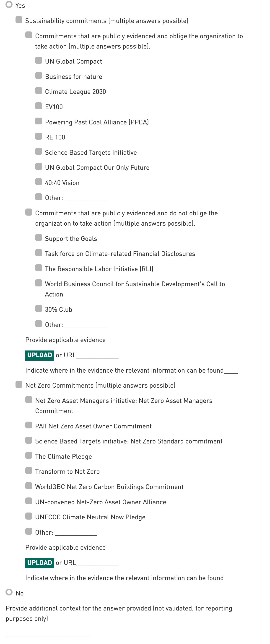270x644 pixels.
Task: Tick the RE 100 checkbox
Action: [39, 136]
